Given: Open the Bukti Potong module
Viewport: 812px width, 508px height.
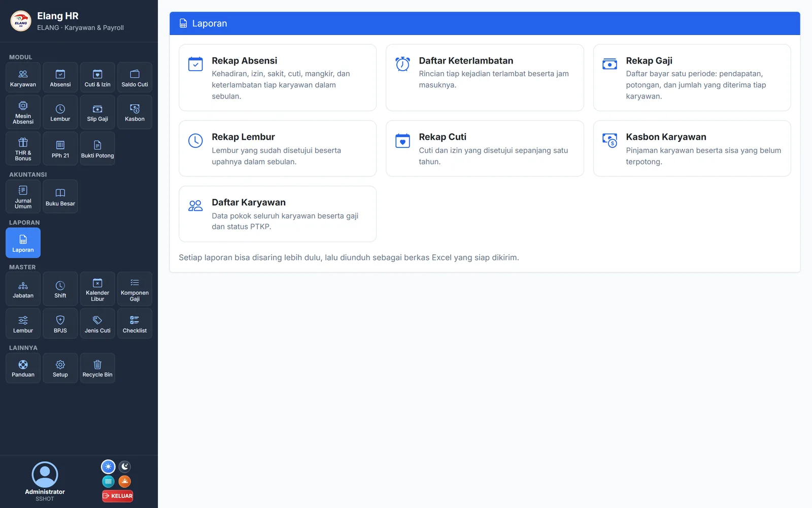Looking at the screenshot, I should pos(97,148).
